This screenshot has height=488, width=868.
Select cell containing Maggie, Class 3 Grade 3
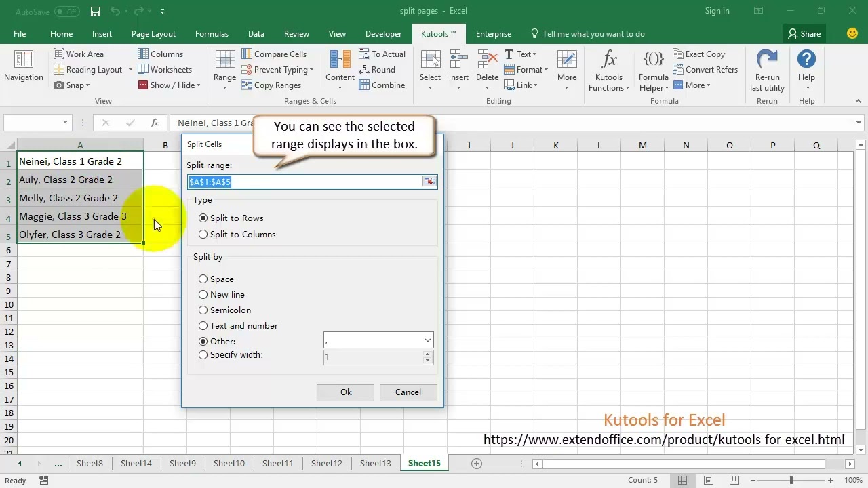click(80, 216)
